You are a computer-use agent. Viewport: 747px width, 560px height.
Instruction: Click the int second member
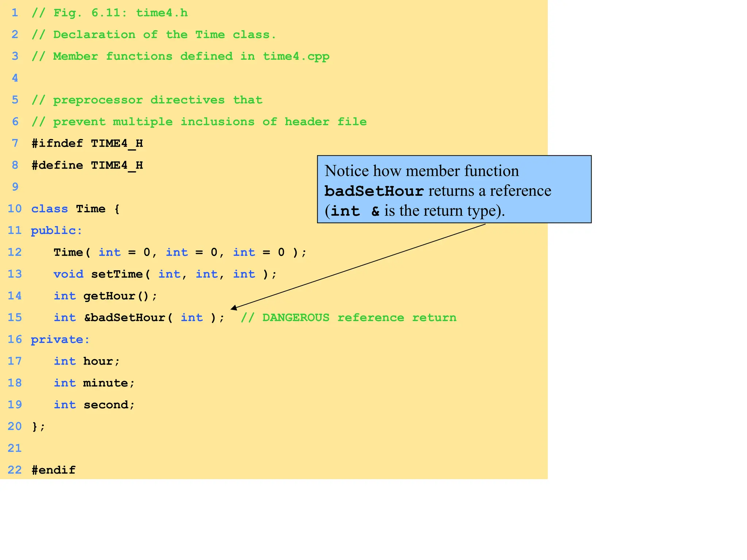[x=94, y=405]
